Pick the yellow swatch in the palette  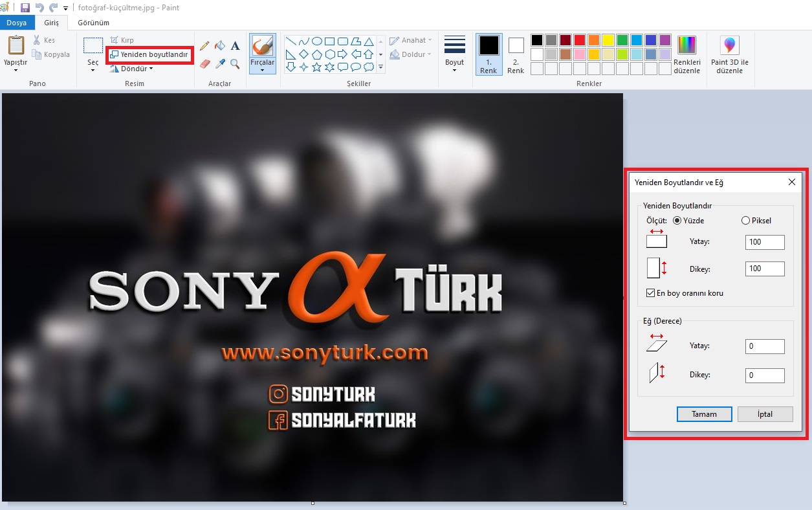tap(608, 40)
